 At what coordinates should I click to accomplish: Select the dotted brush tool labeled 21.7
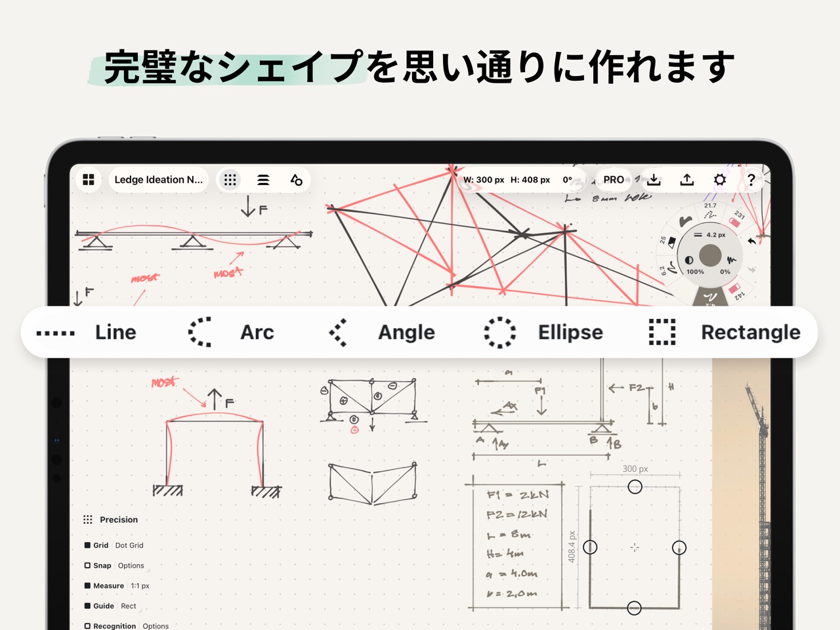click(x=710, y=211)
